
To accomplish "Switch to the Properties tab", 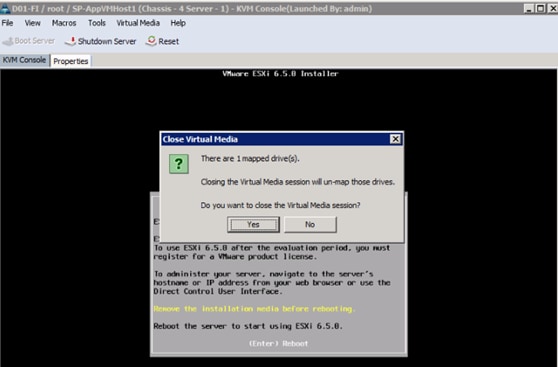I will click(x=70, y=61).
